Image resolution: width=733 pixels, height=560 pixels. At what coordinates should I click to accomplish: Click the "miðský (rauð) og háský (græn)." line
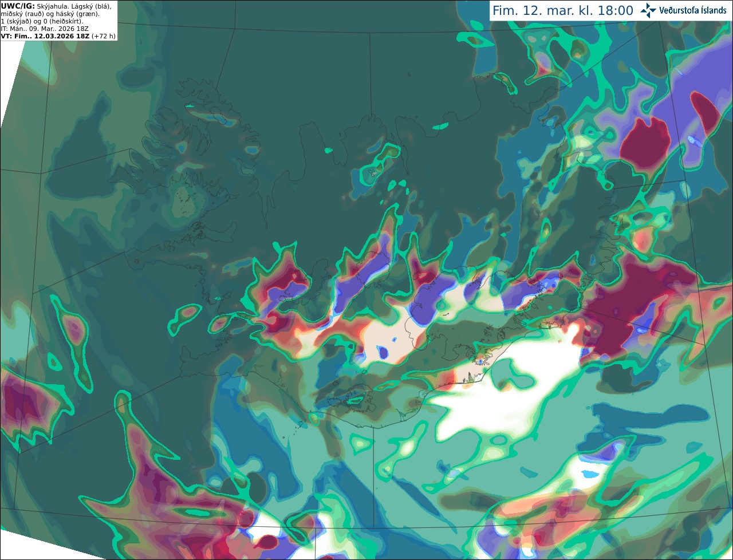tap(50, 13)
